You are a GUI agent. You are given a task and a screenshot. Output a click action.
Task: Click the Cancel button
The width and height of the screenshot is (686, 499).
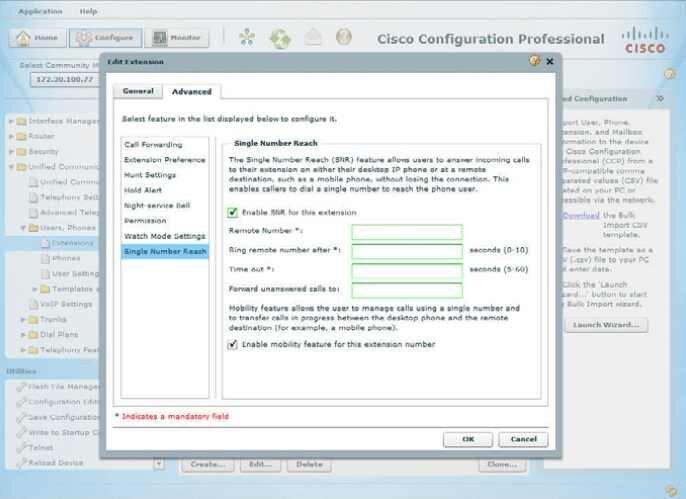pos(523,439)
